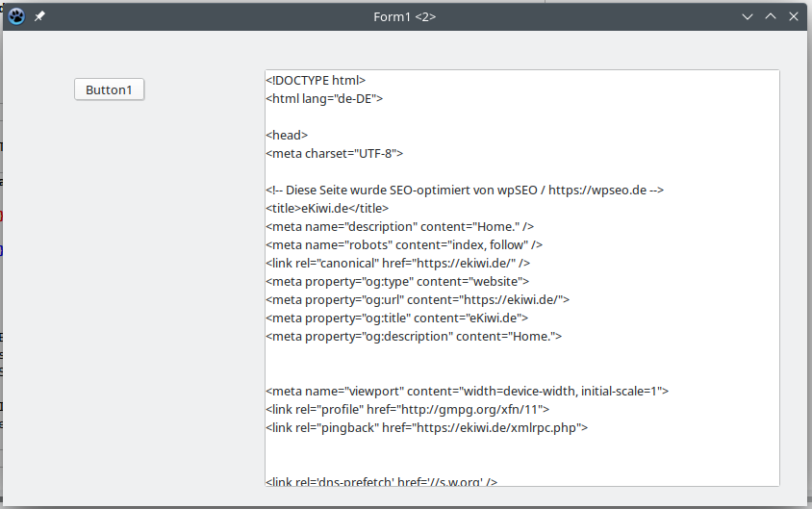Click the canonical link href line
812x509 pixels.
pyautogui.click(x=397, y=263)
